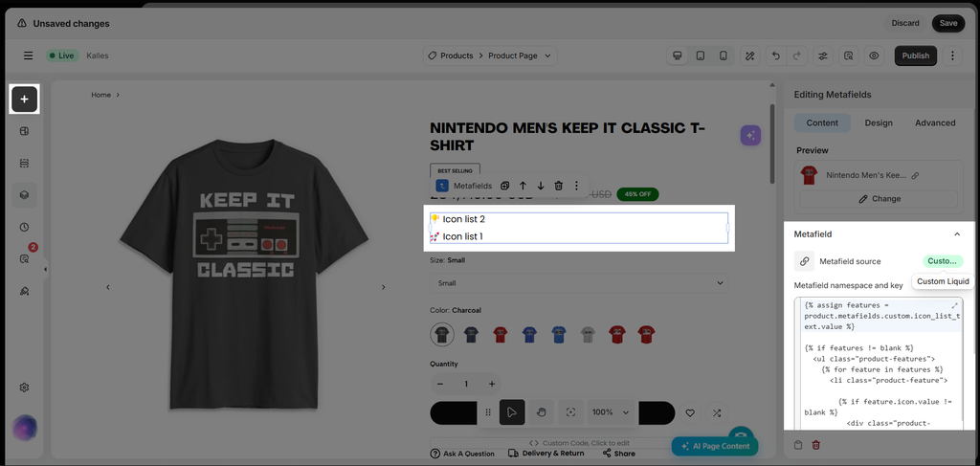The width and height of the screenshot is (980, 466).
Task: Open the 100% zoom dropdown
Action: tap(611, 412)
